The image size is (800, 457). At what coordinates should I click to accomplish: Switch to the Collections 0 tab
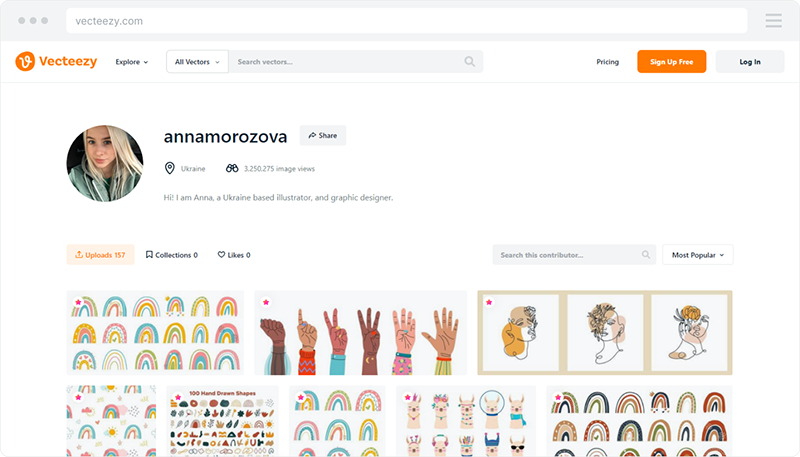point(171,255)
